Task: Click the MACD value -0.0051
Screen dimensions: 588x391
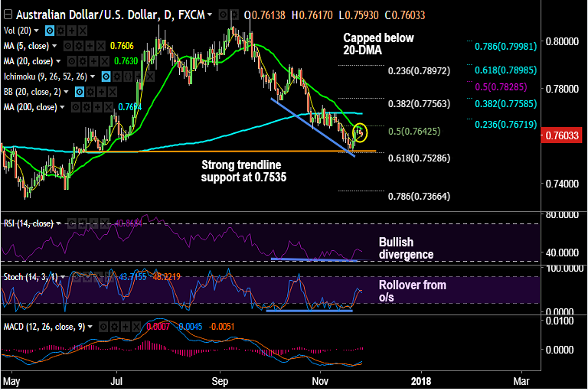Action: 221,327
